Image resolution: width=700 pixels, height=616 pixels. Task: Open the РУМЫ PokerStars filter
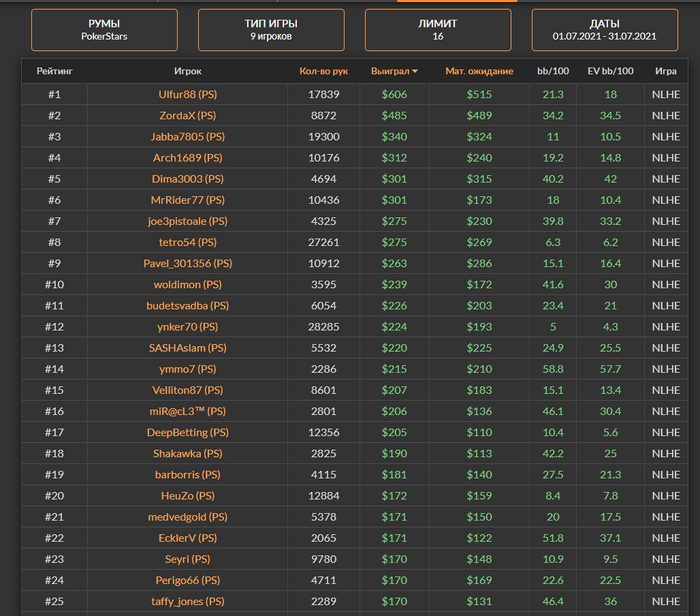click(104, 30)
